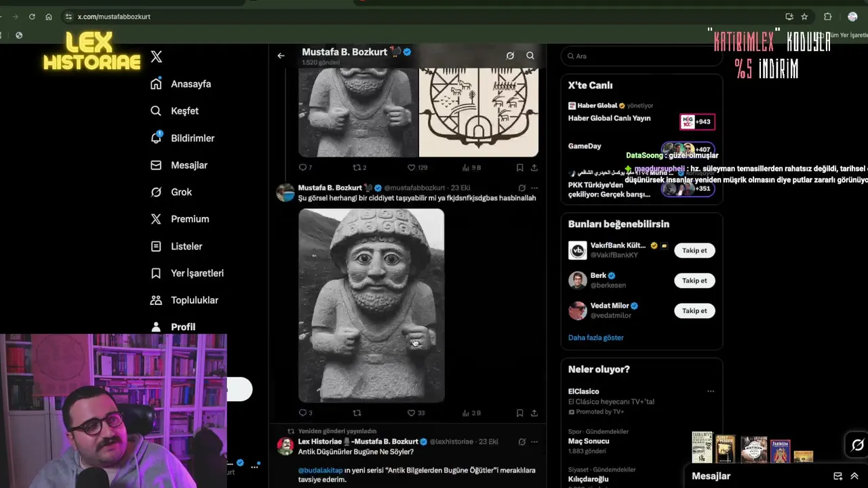Open Premium page
Viewport: 868px width, 488px height.
click(x=180, y=219)
